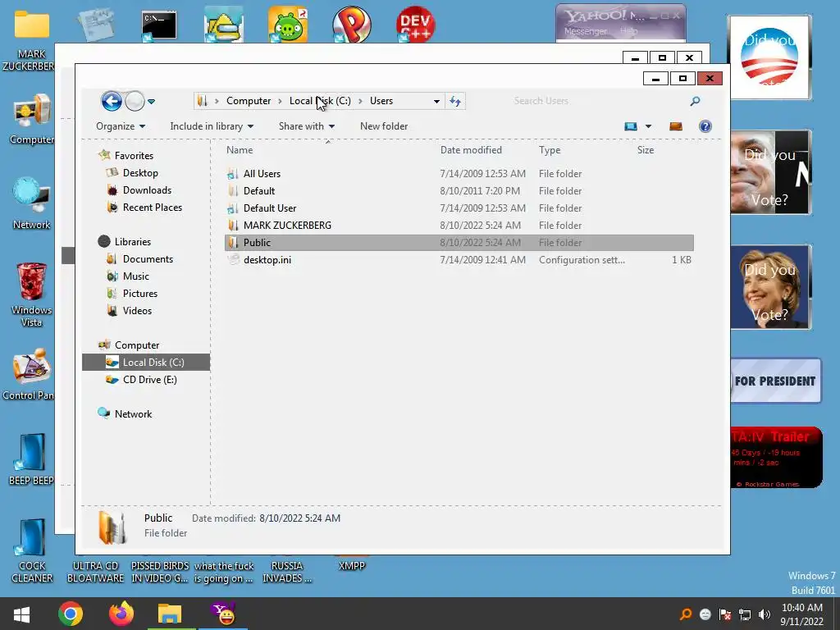Select the command prompt desktop shortcut

(158, 25)
